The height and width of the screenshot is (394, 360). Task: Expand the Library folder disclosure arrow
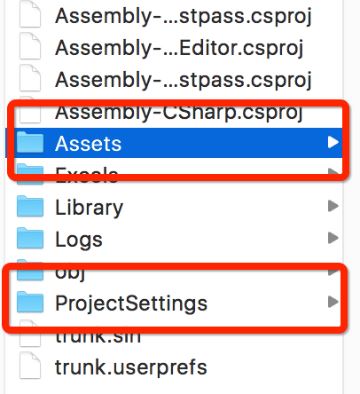(333, 206)
